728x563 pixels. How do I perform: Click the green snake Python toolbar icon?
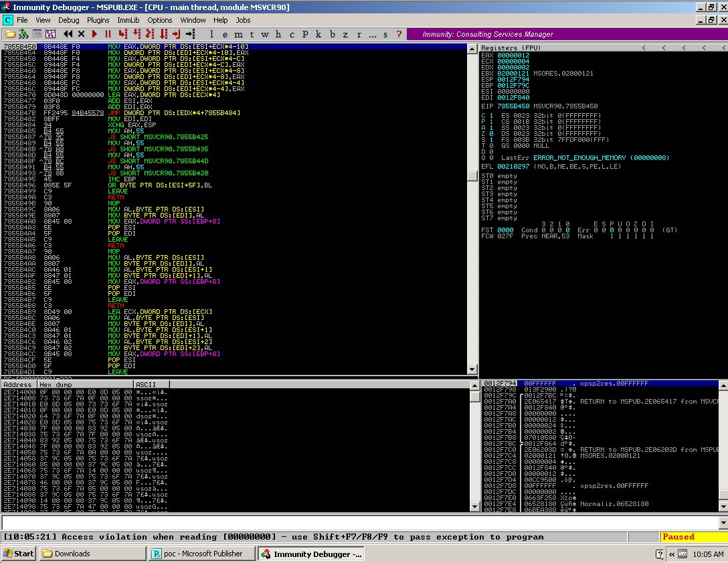pos(23,34)
